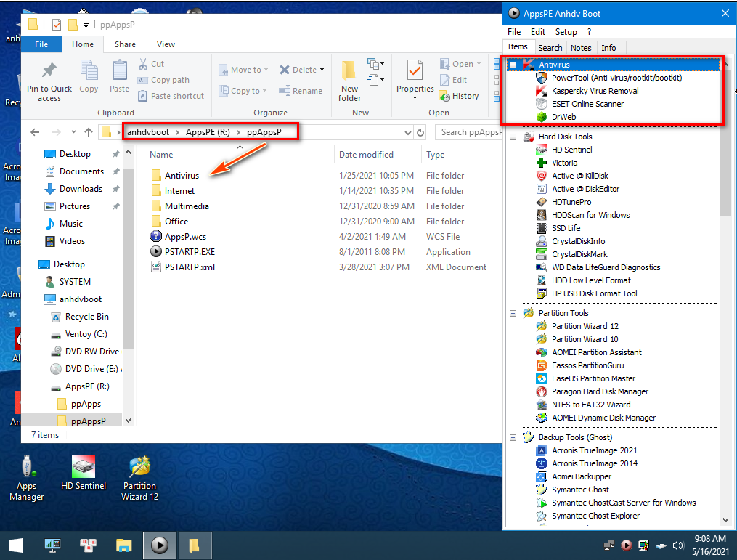
Task: Click the New folder ribbon button
Action: pyautogui.click(x=349, y=81)
